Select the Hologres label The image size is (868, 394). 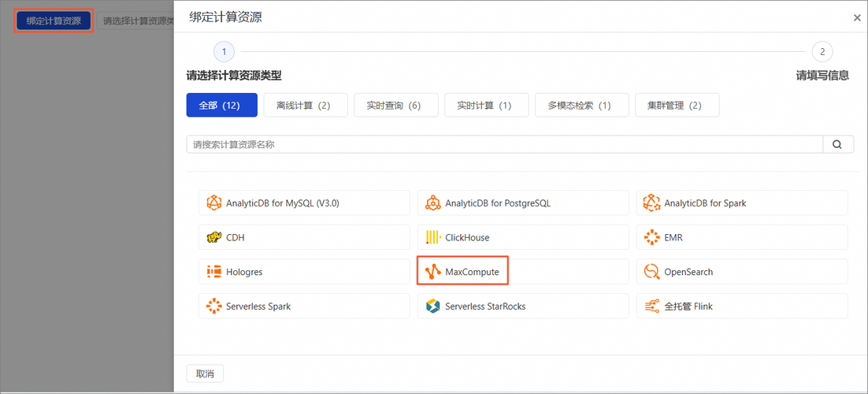pos(244,272)
